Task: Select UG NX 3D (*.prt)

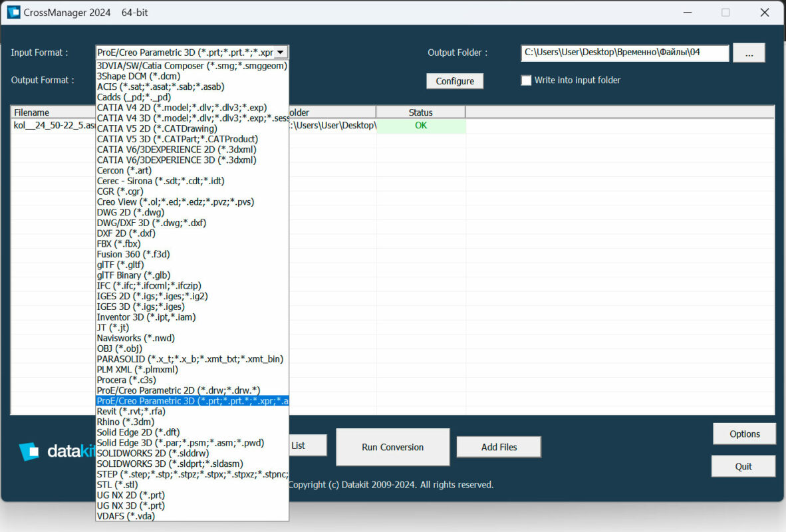Action: pyautogui.click(x=192, y=506)
